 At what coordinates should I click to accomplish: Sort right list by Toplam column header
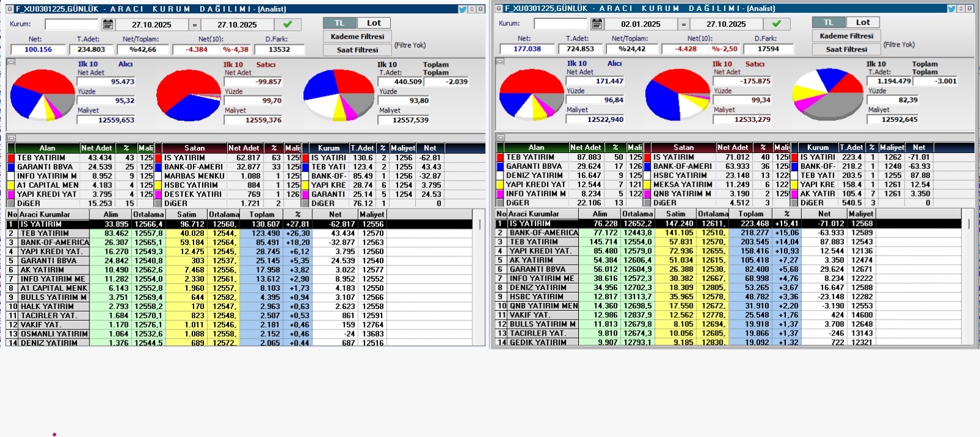click(x=750, y=214)
